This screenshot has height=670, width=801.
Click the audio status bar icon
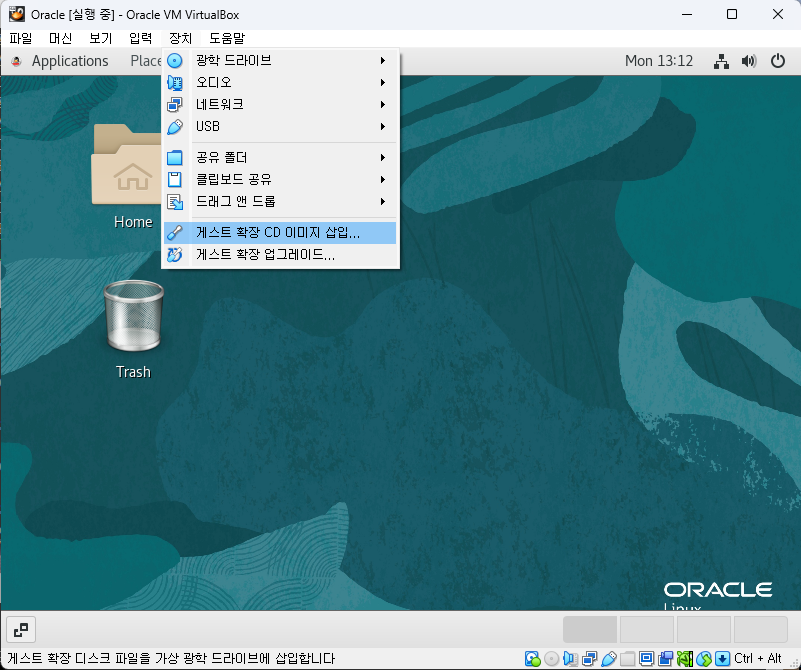point(570,659)
